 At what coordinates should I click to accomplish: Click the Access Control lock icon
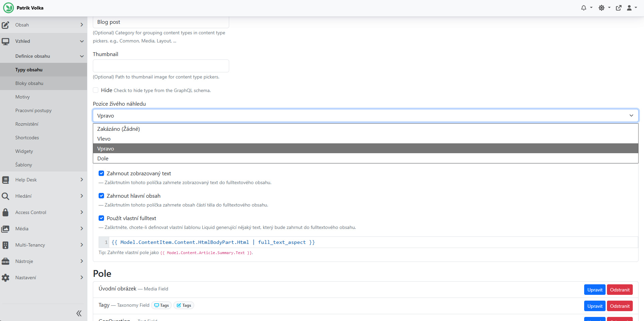click(x=5, y=212)
